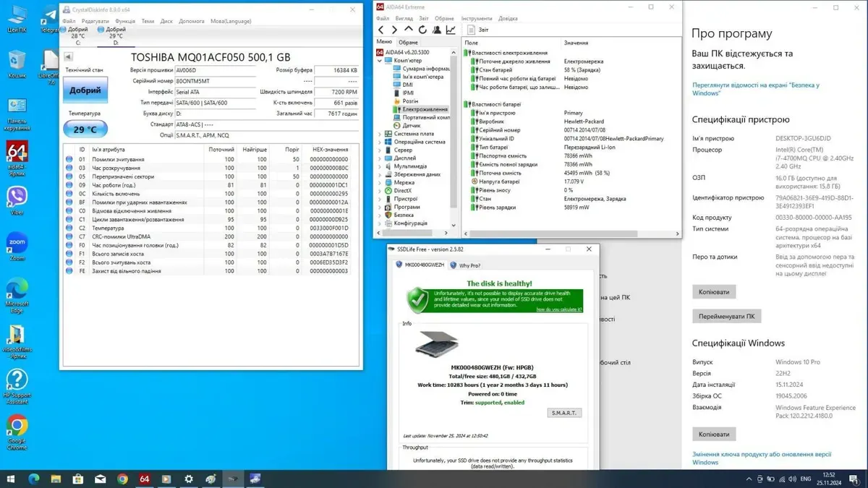Click the Звіт report icon in AIDA64
Screen dimensions: 868x488
point(477,30)
